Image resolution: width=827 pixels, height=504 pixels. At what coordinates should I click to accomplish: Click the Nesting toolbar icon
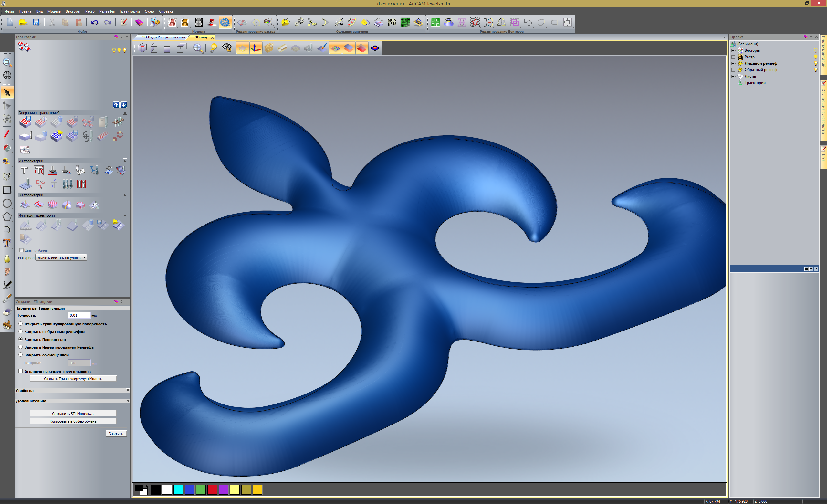391,23
